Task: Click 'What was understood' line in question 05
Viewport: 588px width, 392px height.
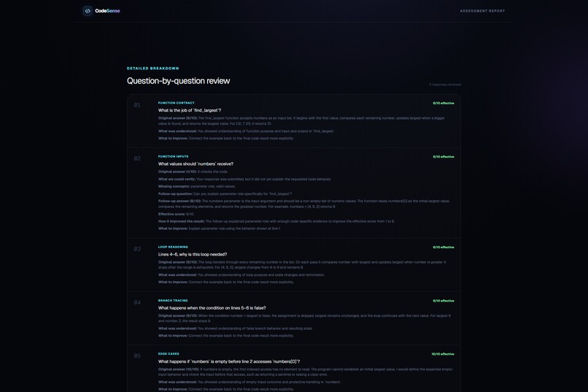Action: click(x=249, y=383)
